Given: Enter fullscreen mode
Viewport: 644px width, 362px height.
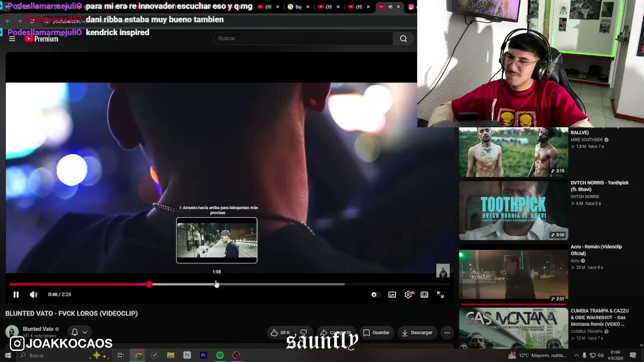Looking at the screenshot, I should point(440,295).
